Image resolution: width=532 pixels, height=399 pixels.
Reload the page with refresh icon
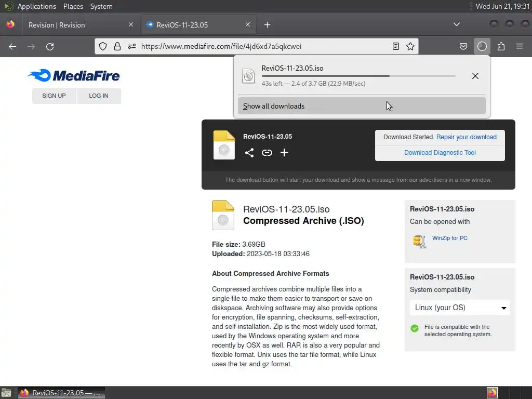(50, 46)
